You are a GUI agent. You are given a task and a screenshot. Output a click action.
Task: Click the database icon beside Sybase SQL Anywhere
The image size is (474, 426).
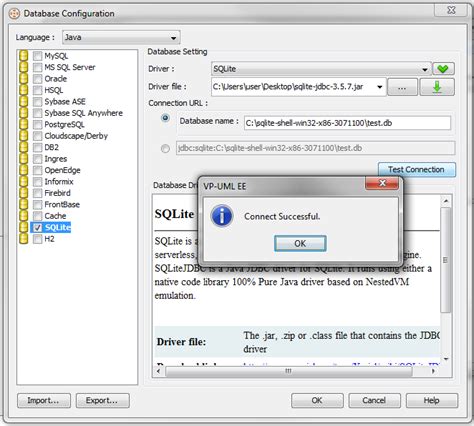23,113
